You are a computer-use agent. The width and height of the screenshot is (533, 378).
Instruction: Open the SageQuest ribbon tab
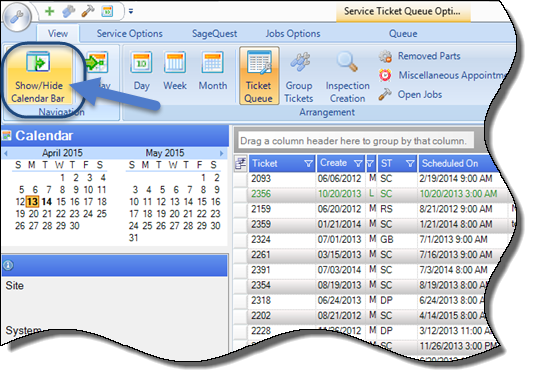pyautogui.click(x=214, y=34)
